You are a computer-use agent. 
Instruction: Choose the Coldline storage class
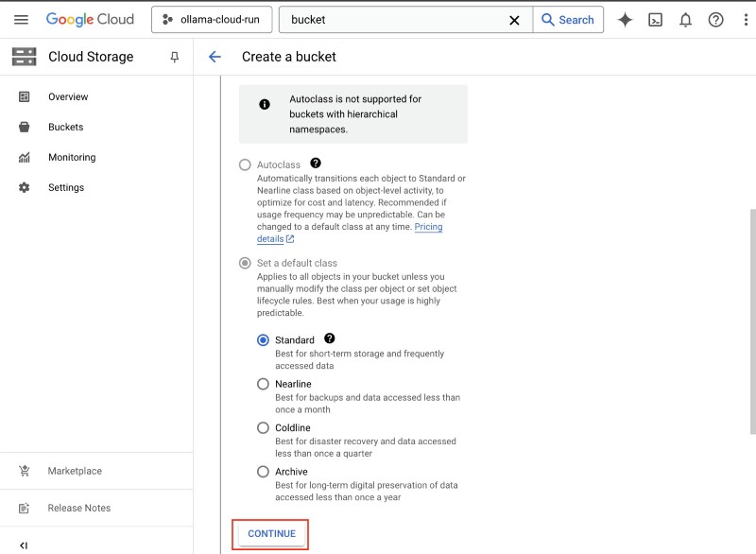coord(264,427)
